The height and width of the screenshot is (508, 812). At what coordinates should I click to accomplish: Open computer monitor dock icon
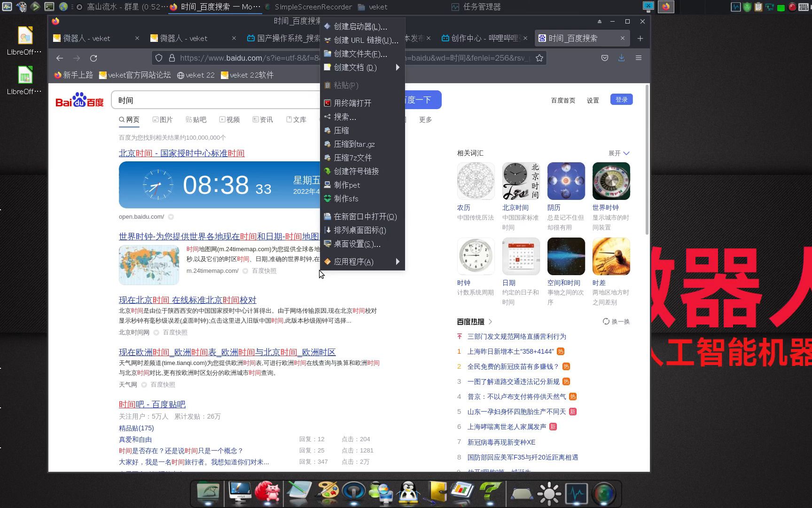tap(240, 492)
